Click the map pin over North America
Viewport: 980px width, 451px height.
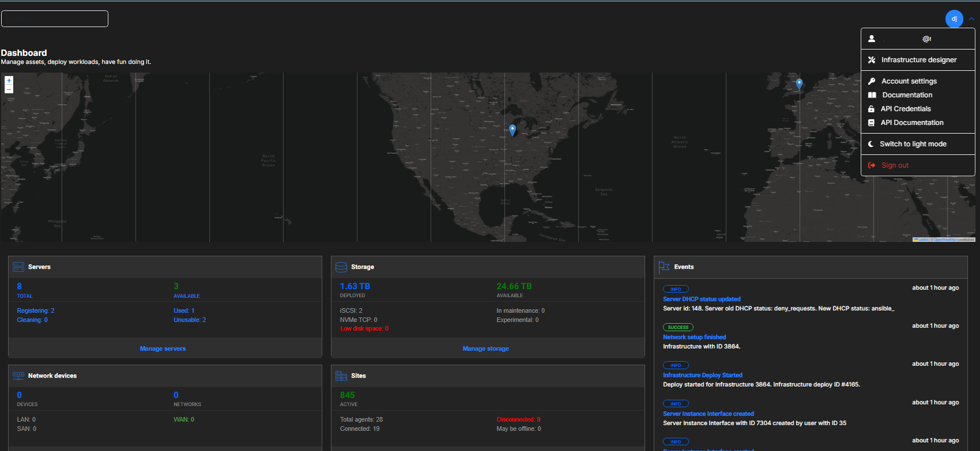click(512, 130)
